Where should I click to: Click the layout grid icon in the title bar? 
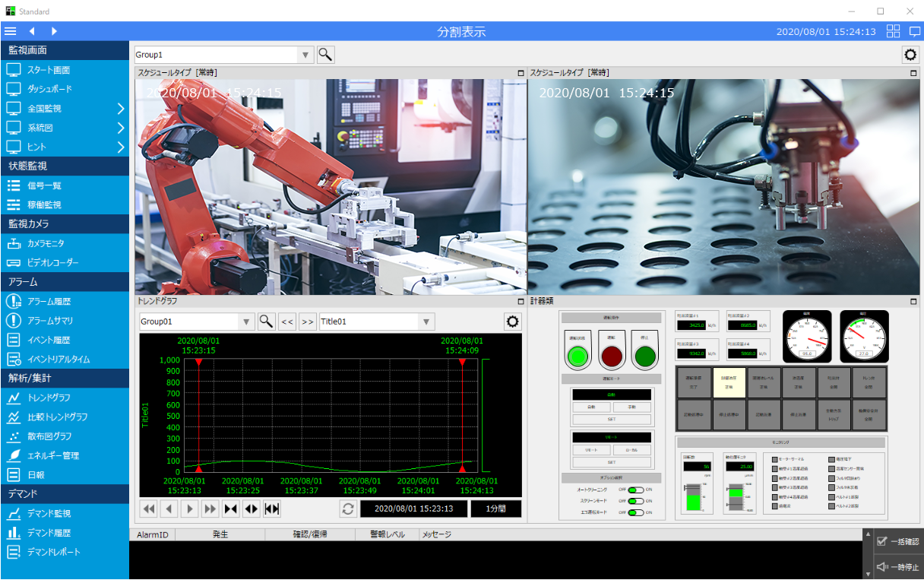click(894, 31)
